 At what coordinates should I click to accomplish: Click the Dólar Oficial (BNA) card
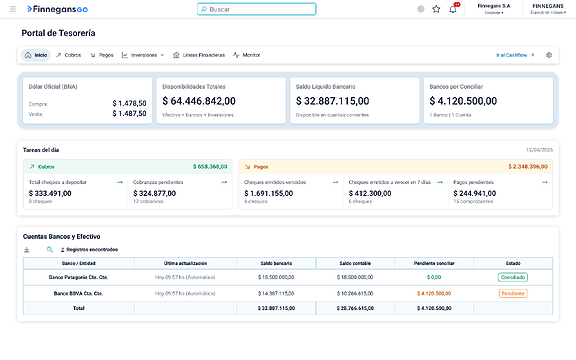coord(87,100)
